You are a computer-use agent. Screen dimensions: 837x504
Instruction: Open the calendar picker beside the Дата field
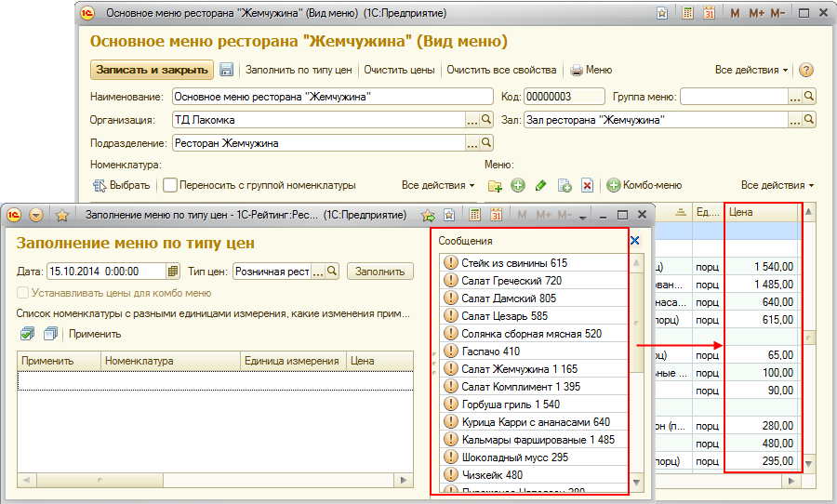click(173, 272)
